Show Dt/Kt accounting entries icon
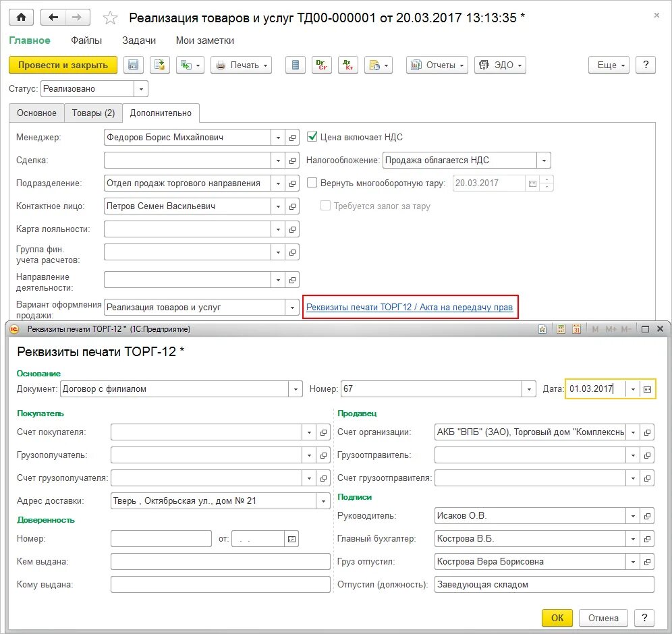Screen dimensions: 672x634 347,65
